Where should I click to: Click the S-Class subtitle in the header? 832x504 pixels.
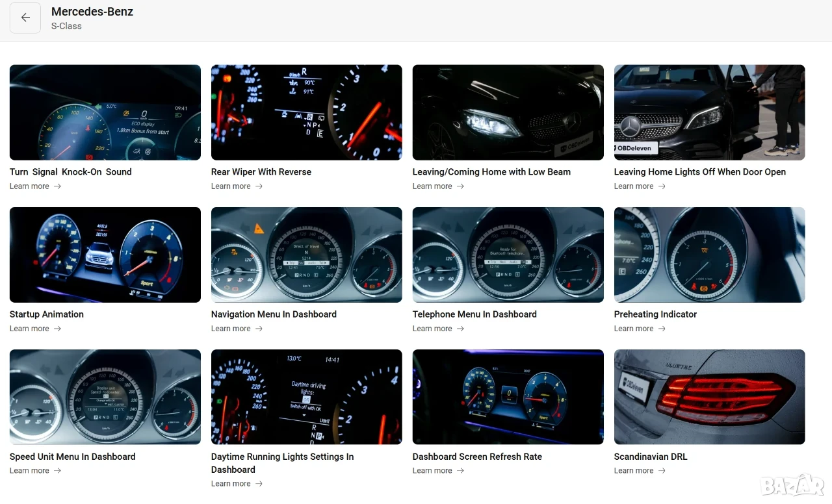coord(66,27)
